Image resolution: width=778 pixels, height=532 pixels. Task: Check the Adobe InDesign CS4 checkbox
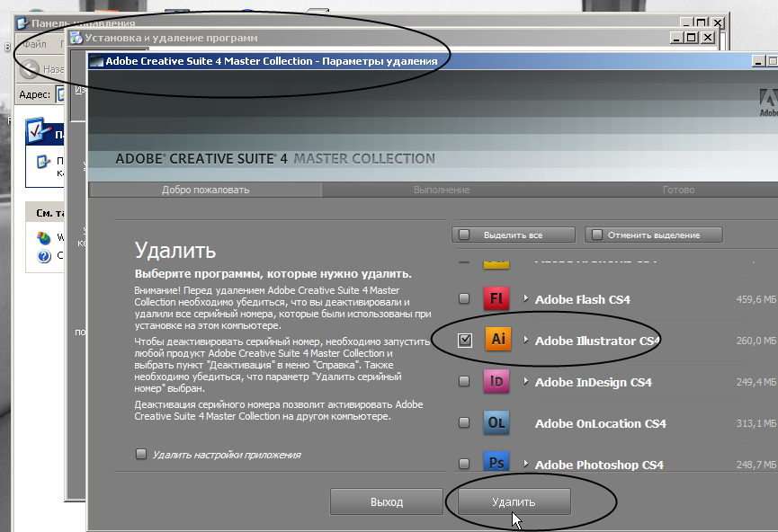(x=464, y=381)
